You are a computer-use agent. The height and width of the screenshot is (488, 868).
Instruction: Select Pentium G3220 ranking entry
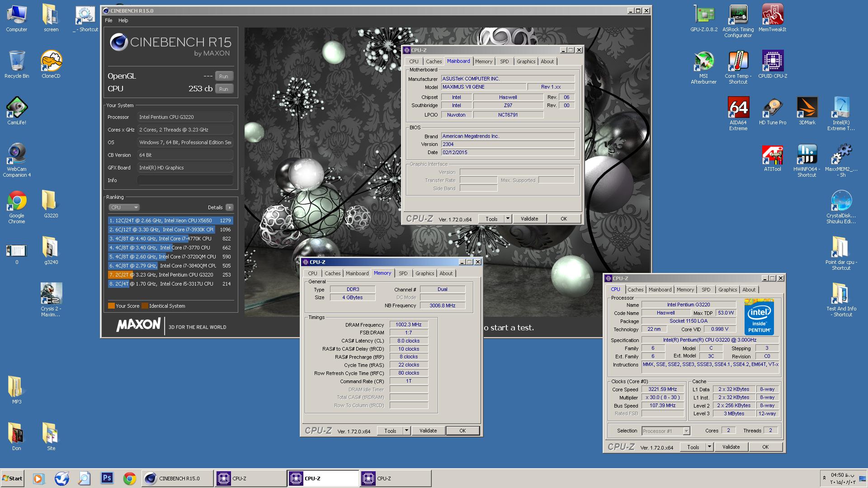pos(170,275)
